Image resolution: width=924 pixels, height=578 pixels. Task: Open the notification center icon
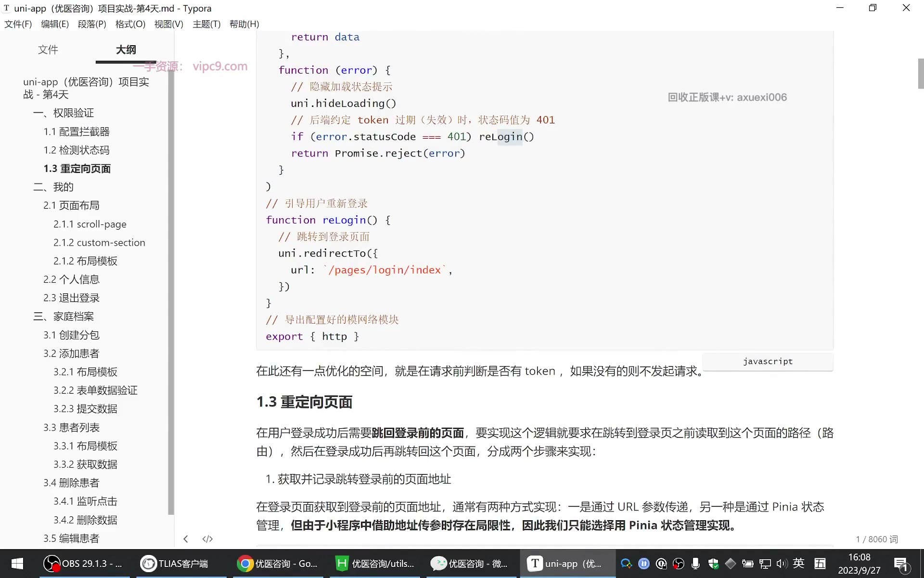point(900,564)
